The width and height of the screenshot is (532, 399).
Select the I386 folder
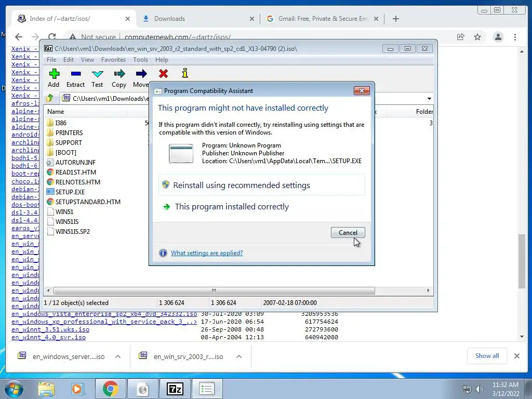(x=61, y=123)
